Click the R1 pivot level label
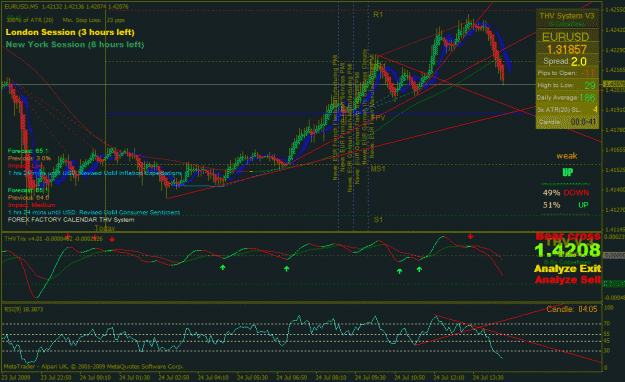Screen dimensions: 625x382 (x=378, y=14)
